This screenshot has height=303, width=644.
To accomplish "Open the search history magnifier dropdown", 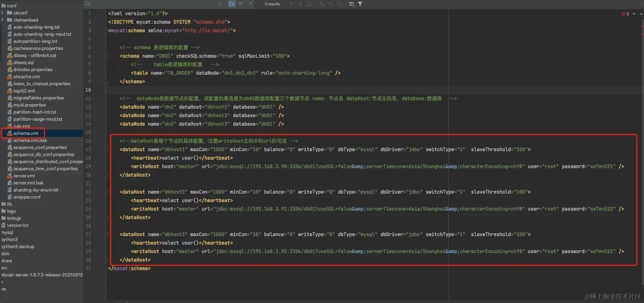I will point(88,4).
